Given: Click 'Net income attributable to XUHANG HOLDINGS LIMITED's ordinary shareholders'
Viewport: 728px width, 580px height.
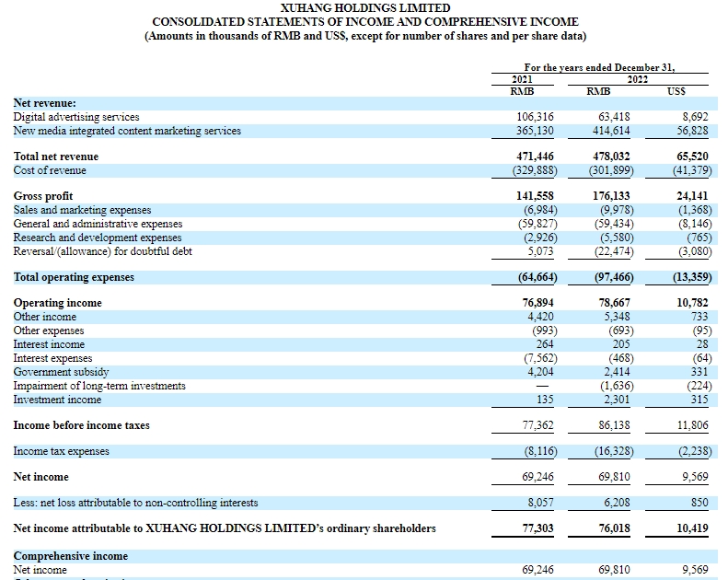Looking at the screenshot, I should pos(225,528).
